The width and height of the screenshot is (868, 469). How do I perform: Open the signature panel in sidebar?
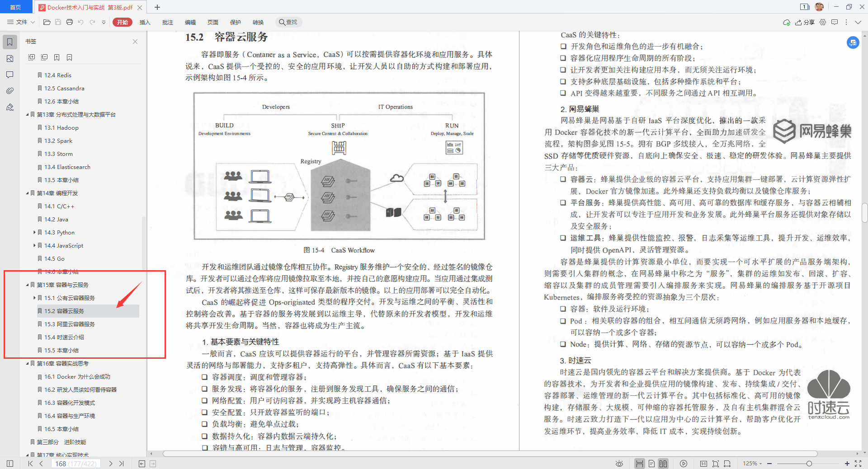coord(9,107)
